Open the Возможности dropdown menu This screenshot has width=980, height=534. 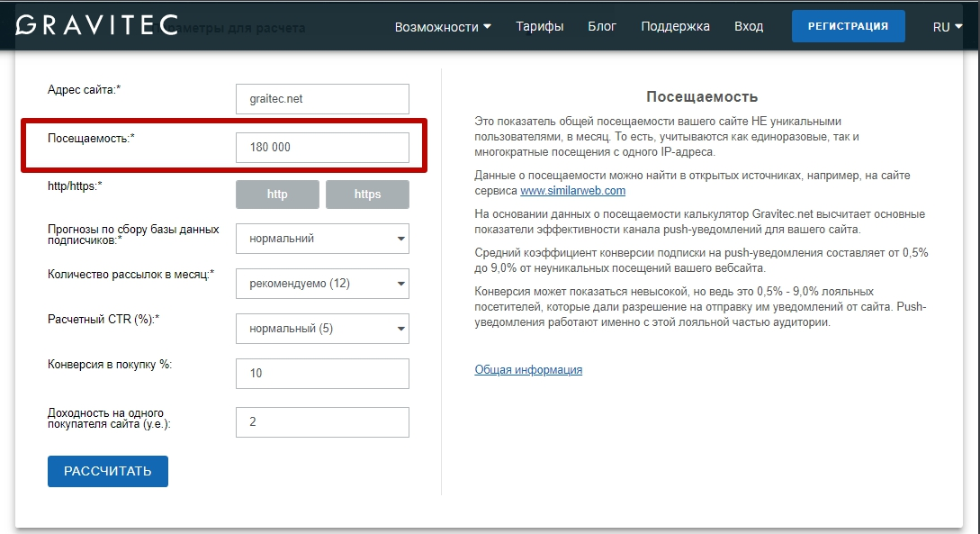[443, 27]
